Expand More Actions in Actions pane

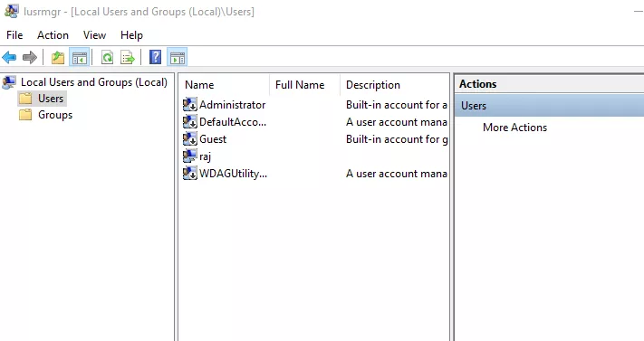(515, 128)
